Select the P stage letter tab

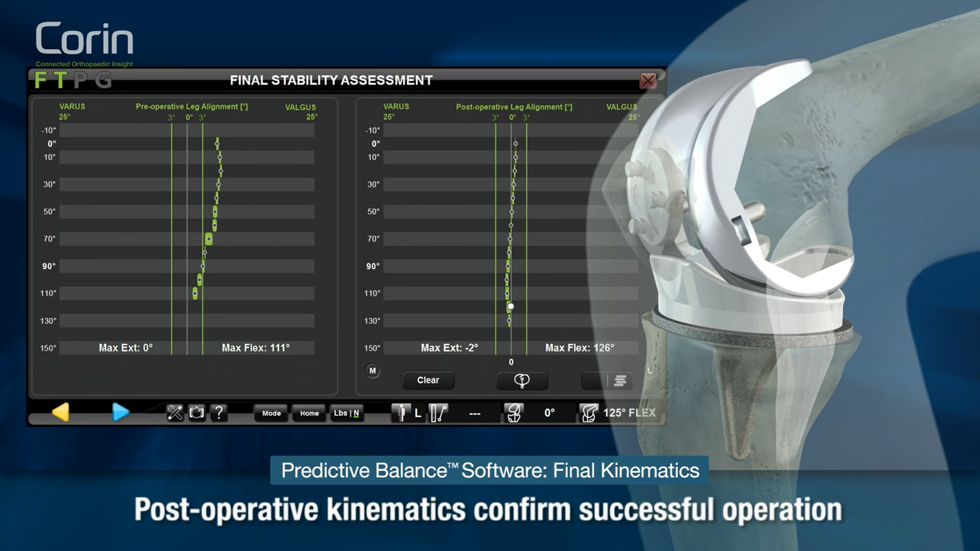[80, 80]
